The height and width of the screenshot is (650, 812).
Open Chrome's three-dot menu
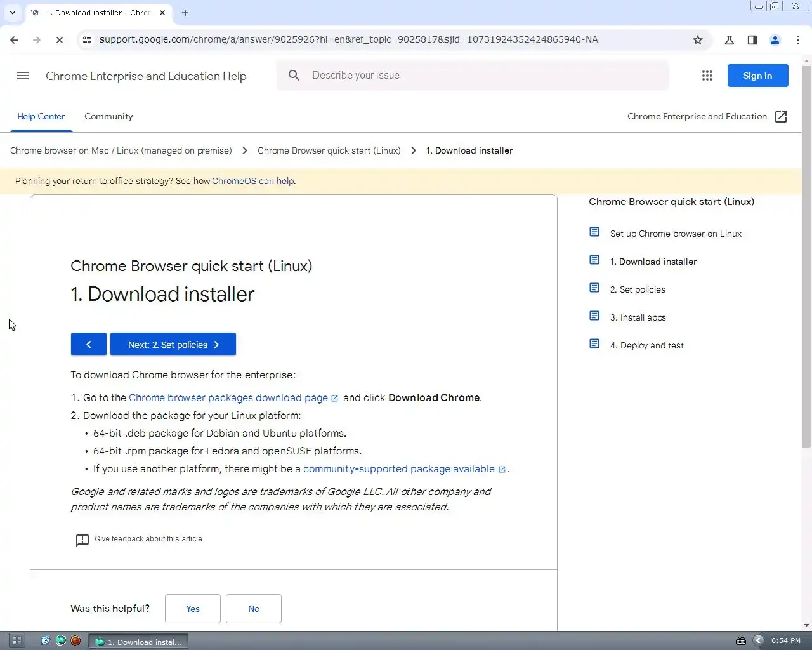click(x=798, y=39)
